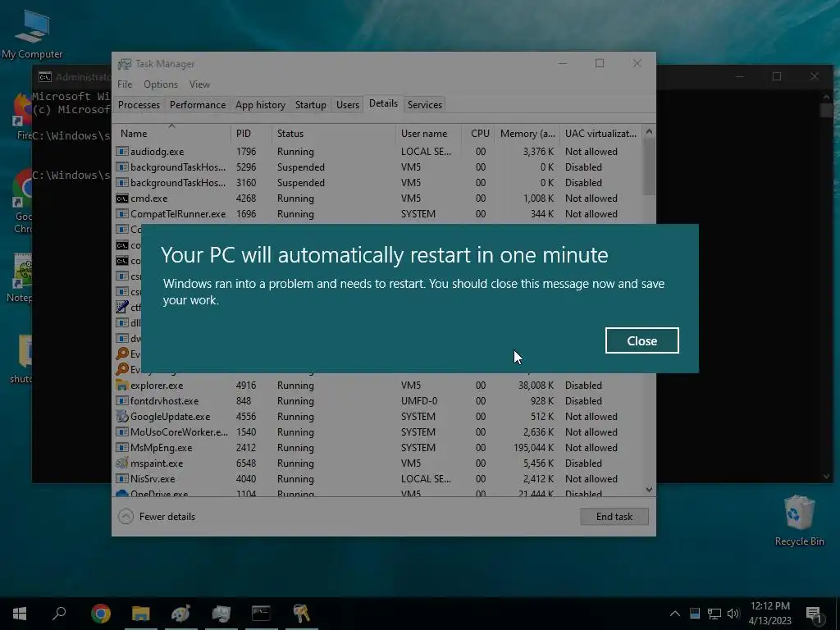Switch to the Performance tab
Screen dimensions: 840x630
tap(198, 105)
